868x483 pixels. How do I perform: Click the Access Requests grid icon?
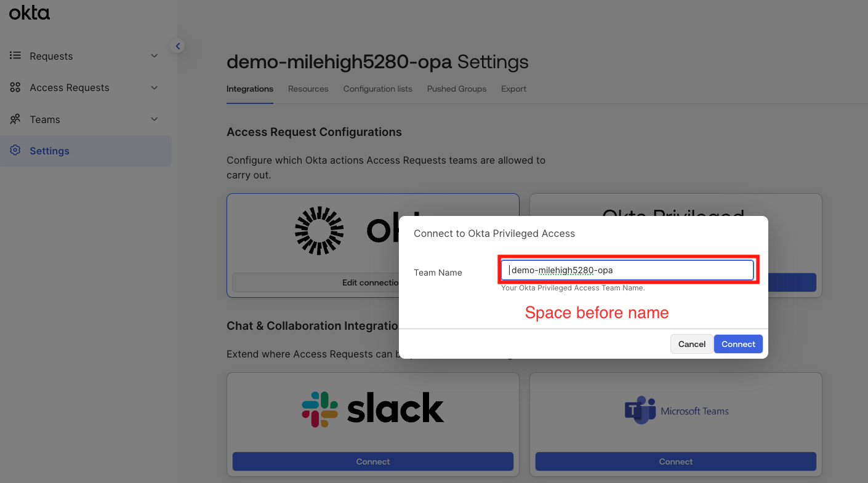pyautogui.click(x=15, y=87)
